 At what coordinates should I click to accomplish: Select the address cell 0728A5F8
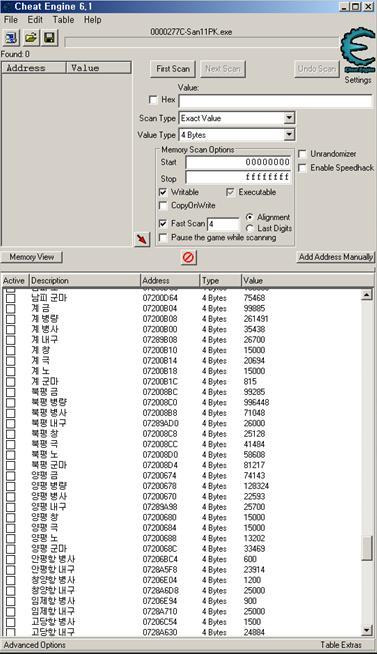(x=160, y=570)
